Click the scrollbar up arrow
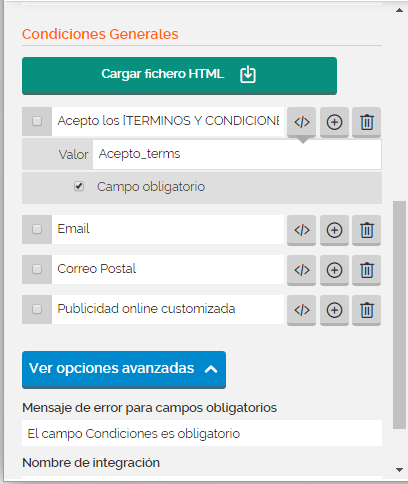This screenshot has width=408, height=484. tap(399, 10)
